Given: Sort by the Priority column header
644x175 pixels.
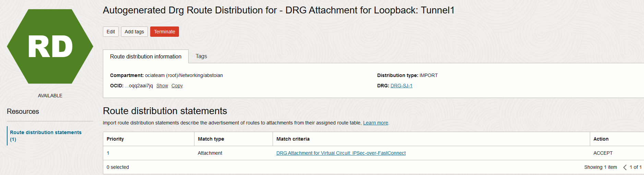Looking at the screenshot, I should 115,139.
